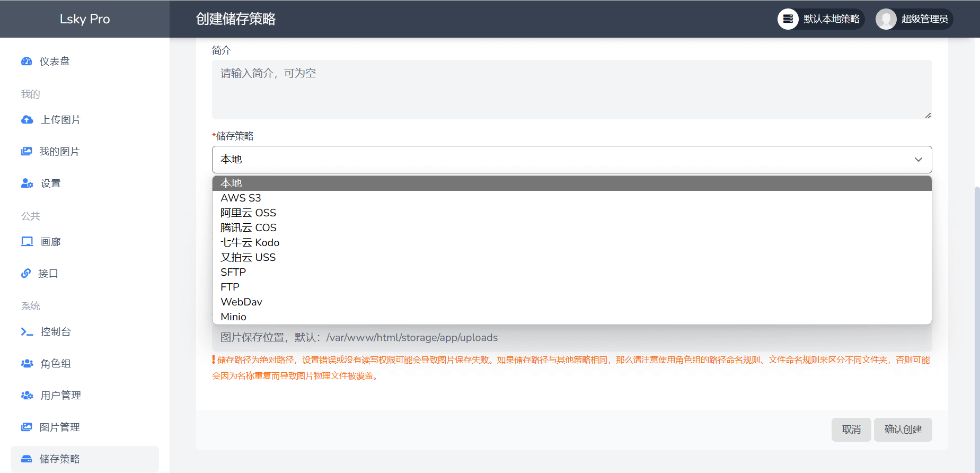Click the API link chain icon
The width and height of the screenshot is (980, 473).
(x=26, y=274)
